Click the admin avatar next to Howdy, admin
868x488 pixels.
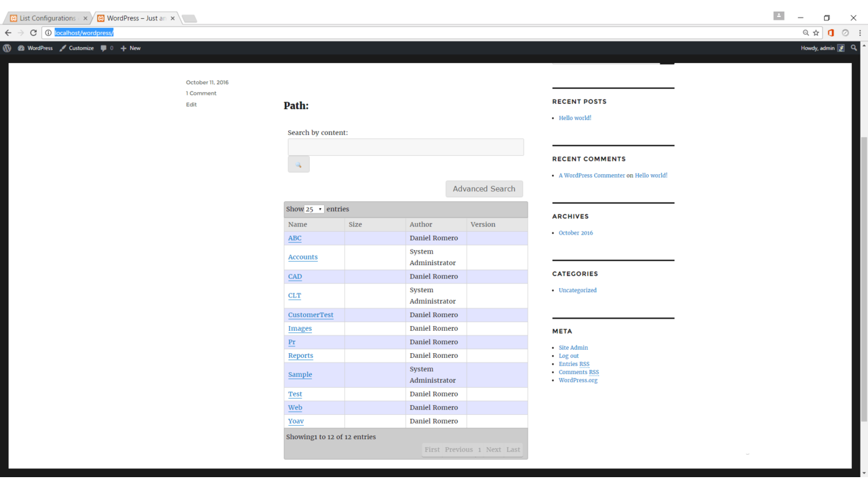click(x=840, y=48)
